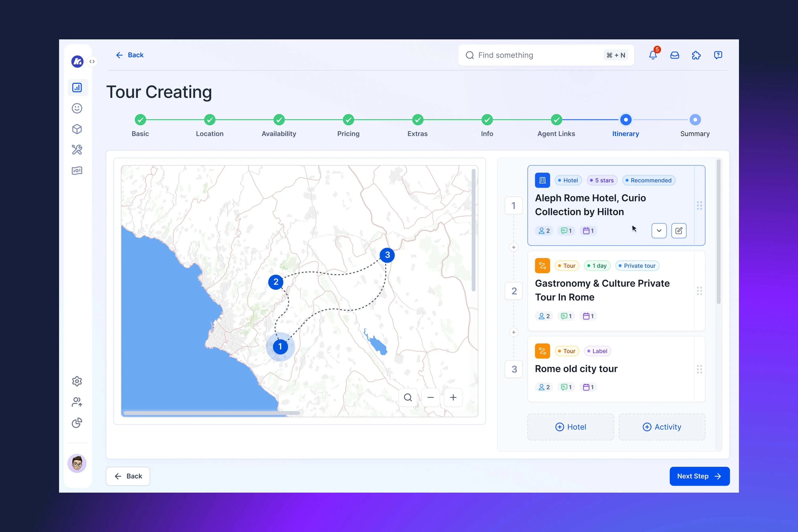Add a new Hotel to itinerary
Image resolution: width=798 pixels, height=532 pixels.
pos(570,427)
